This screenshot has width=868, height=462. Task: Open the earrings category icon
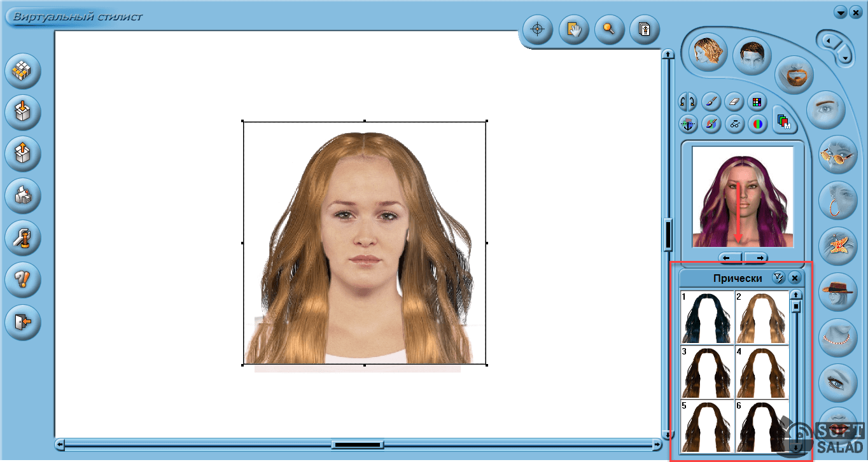(837, 200)
